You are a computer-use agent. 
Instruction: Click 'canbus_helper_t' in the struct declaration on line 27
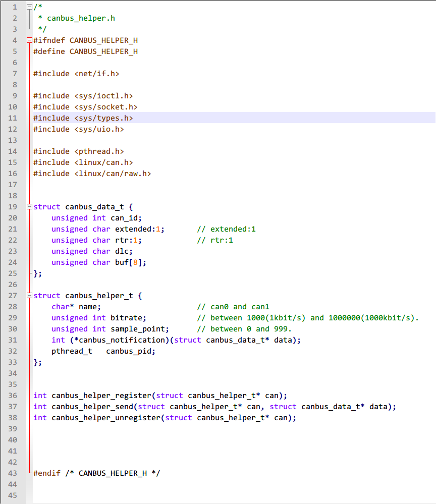click(99, 296)
